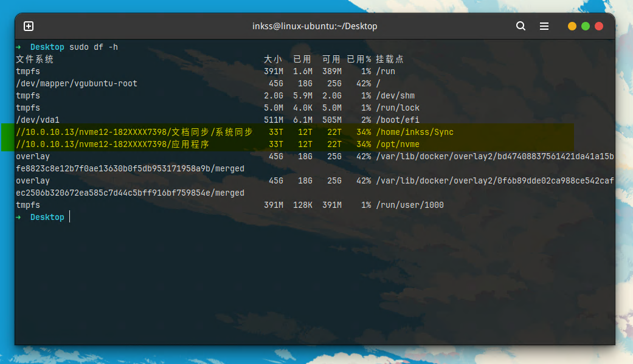Click used value '5.9M' for /dev/shm
This screenshot has height=364, width=633.
point(303,95)
